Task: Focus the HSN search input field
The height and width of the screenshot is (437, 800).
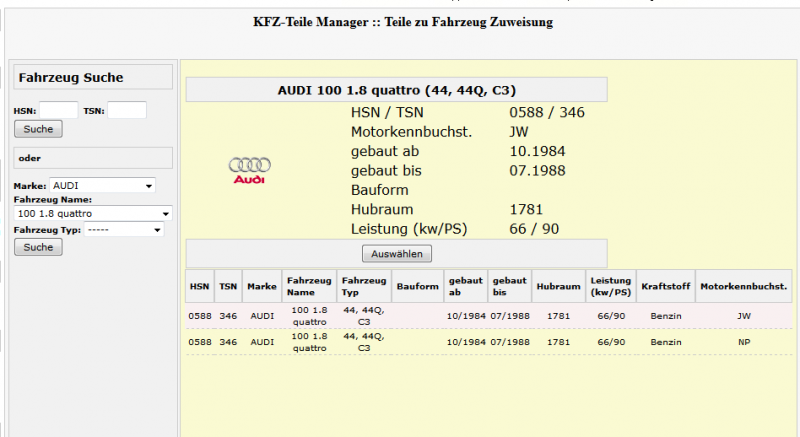Action: pyautogui.click(x=58, y=110)
